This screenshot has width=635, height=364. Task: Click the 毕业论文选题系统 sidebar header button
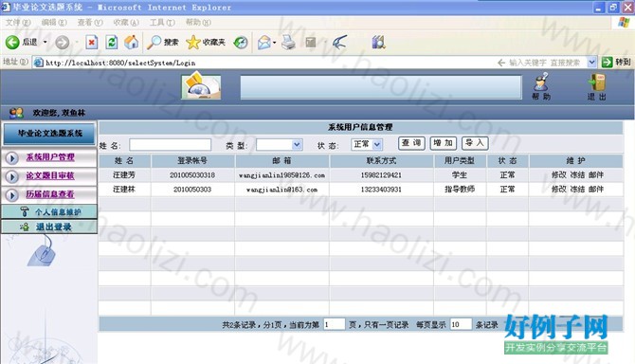49,134
